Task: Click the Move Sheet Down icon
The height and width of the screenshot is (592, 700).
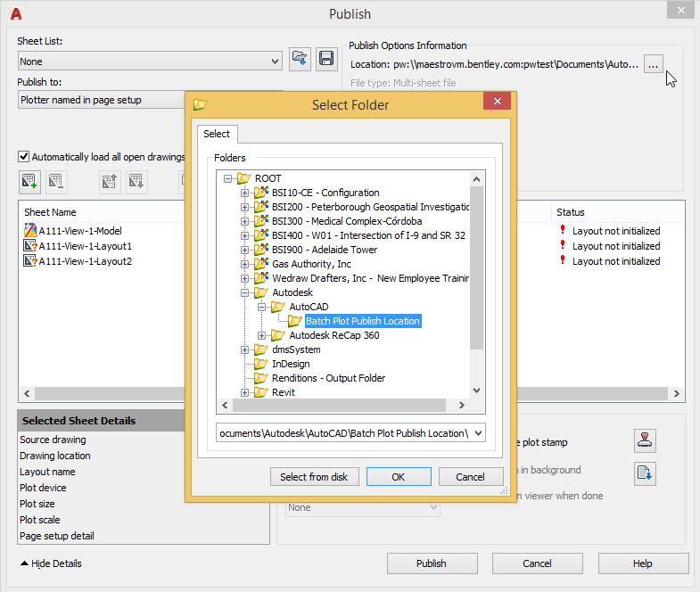Action: [136, 182]
